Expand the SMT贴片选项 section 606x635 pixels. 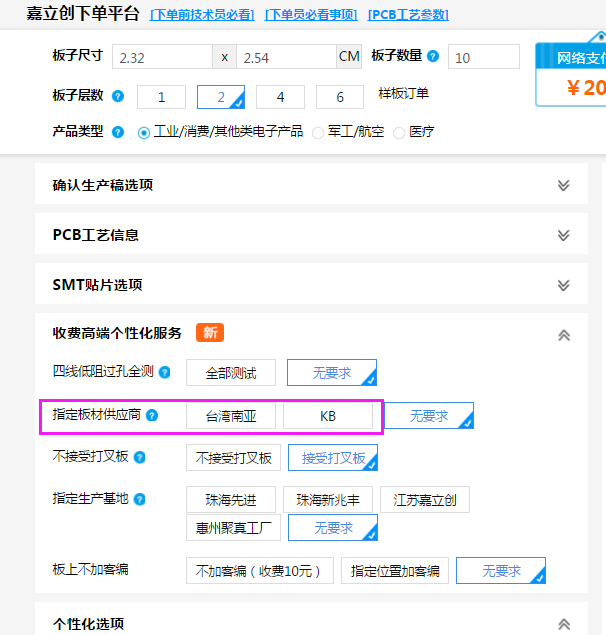click(x=563, y=285)
